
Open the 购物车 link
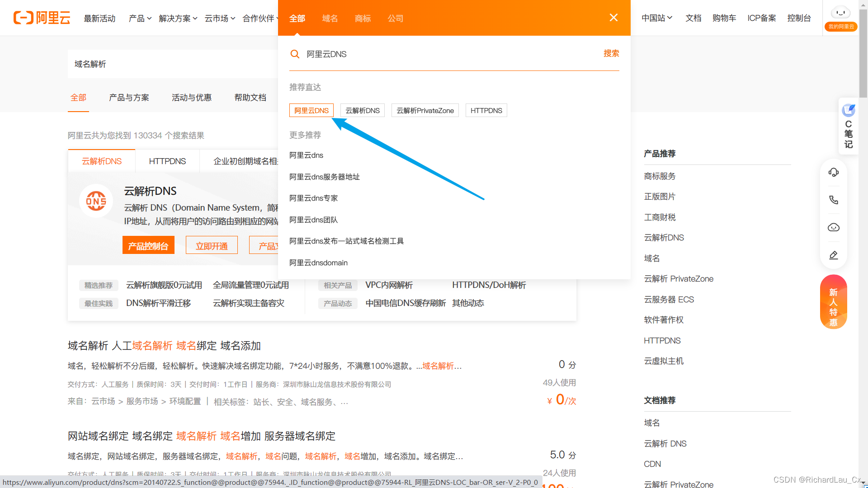coord(724,18)
